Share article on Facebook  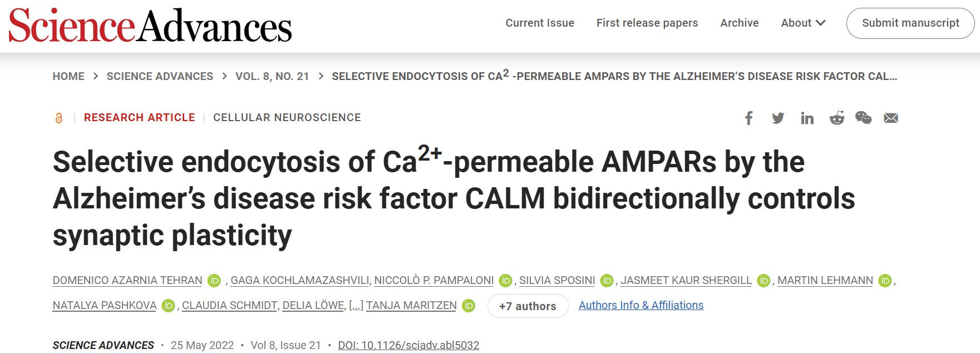[749, 118]
